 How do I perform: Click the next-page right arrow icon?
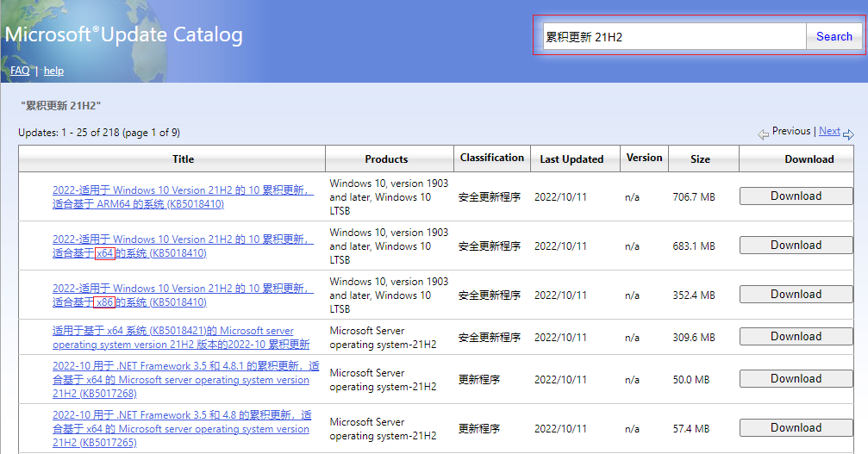849,134
